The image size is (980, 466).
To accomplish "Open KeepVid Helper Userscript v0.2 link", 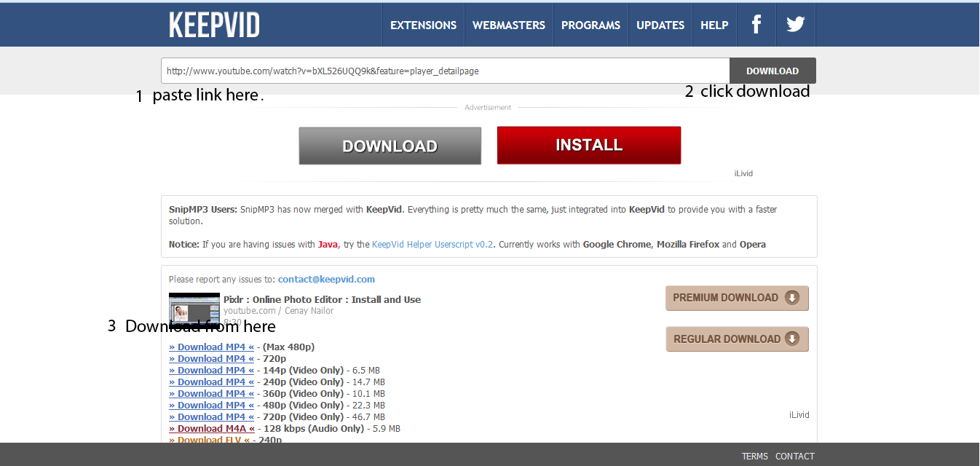I will [432, 245].
